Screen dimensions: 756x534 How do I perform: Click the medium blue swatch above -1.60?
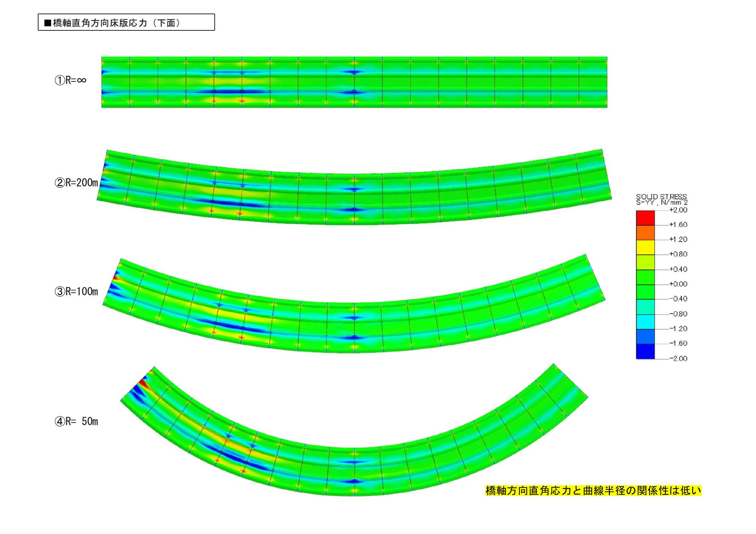click(645, 336)
